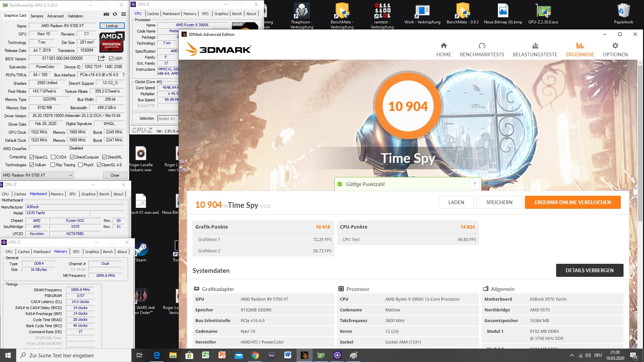This screenshot has width=644, height=362.
Task: Open the GPU-Z hamburger menu
Action: tap(123, 14)
